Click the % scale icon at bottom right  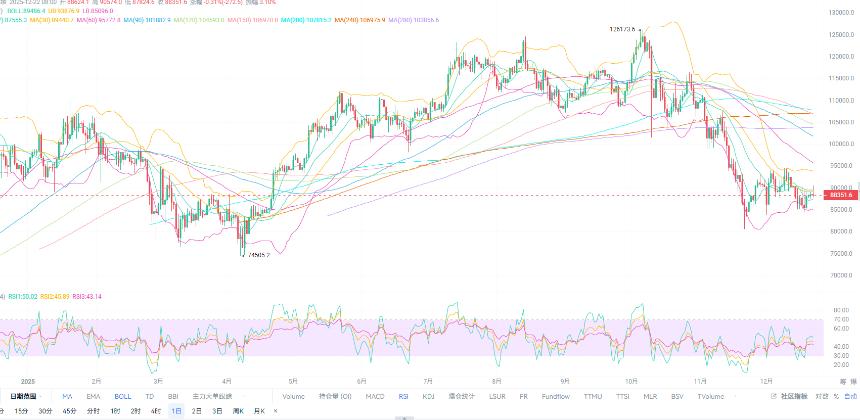coord(836,396)
